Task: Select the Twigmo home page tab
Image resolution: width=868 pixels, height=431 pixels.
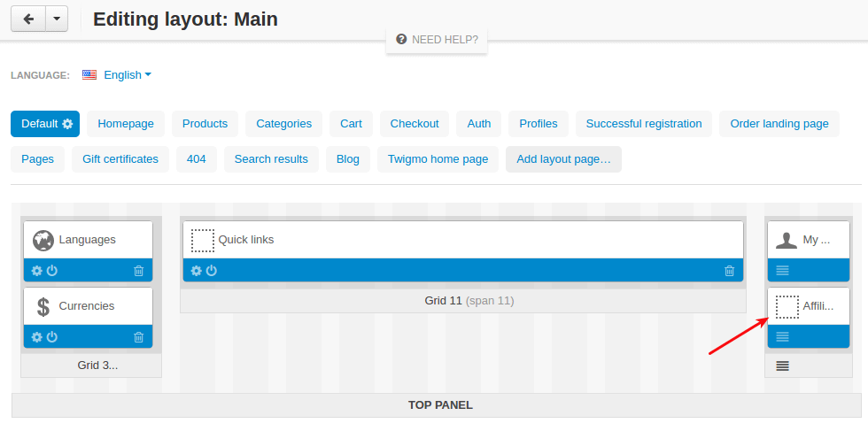Action: [438, 159]
